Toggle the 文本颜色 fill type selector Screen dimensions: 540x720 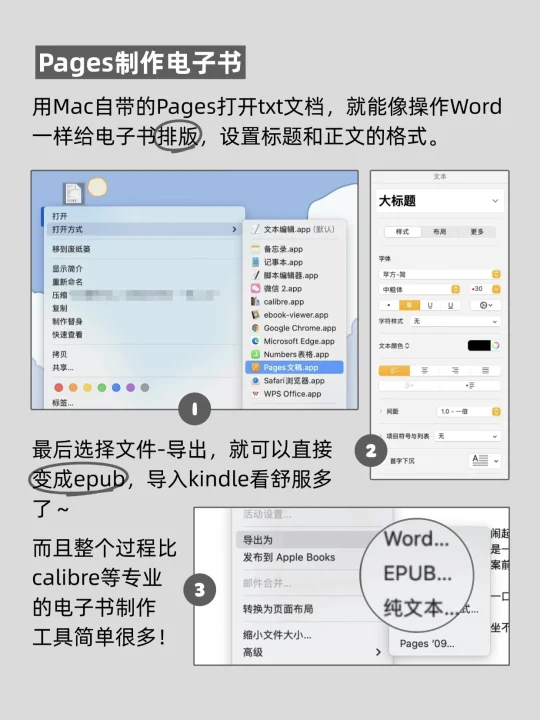pos(407,346)
